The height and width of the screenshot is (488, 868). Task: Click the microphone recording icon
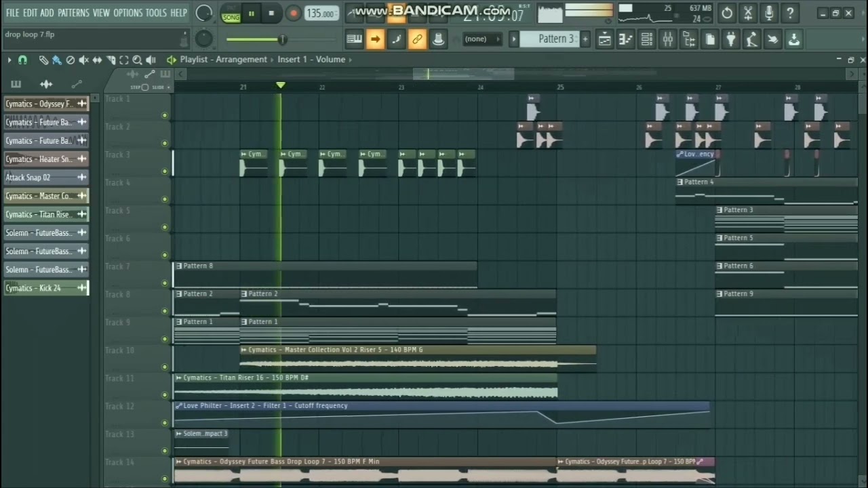pyautogui.click(x=769, y=13)
